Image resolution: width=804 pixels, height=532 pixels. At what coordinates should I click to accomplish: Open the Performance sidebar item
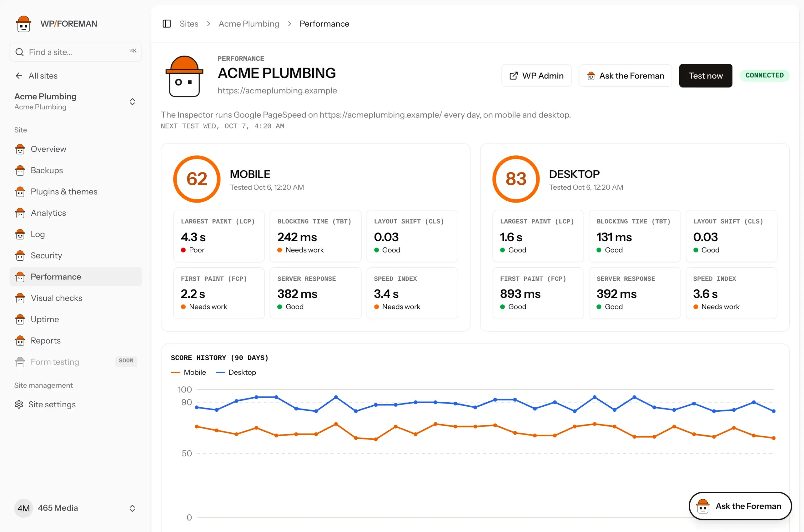tap(76, 276)
